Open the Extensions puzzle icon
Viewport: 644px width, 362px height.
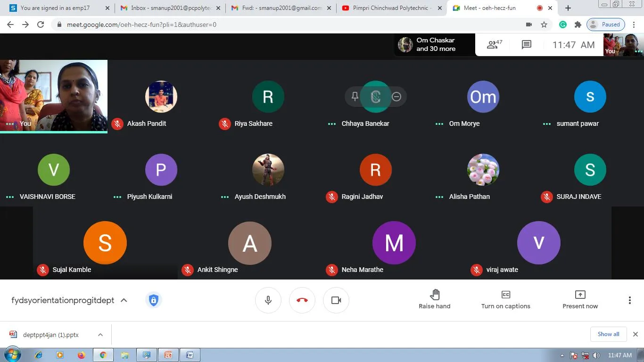pos(578,25)
